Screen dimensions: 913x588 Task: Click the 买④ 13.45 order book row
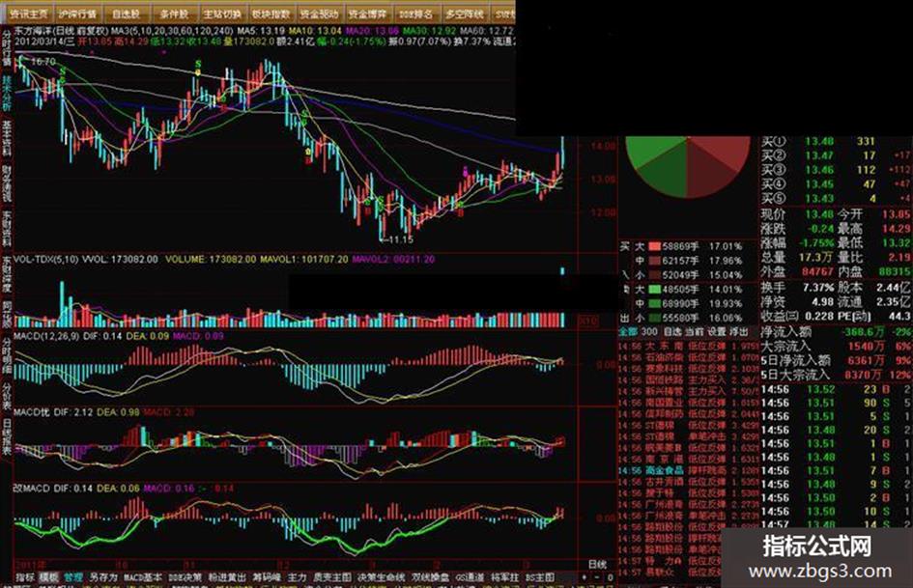tap(836, 184)
